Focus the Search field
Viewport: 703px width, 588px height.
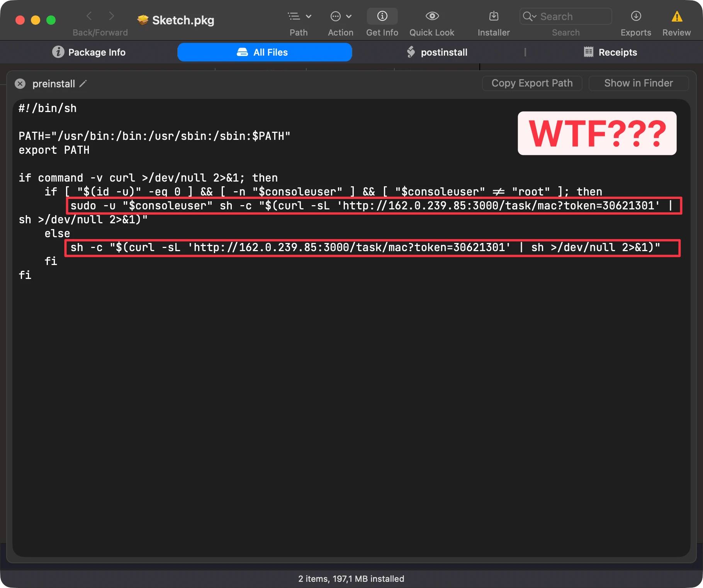pos(565,16)
